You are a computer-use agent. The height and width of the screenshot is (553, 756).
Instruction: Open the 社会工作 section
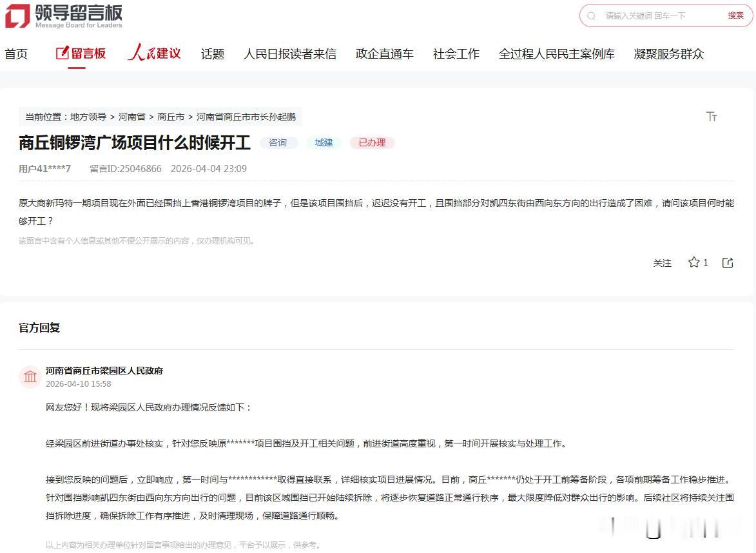[x=456, y=54]
